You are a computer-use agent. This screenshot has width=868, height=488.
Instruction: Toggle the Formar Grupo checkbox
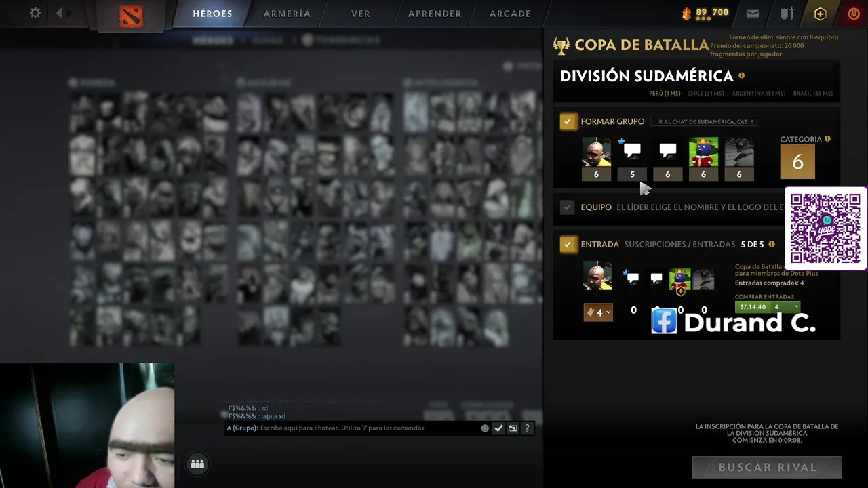(x=568, y=121)
